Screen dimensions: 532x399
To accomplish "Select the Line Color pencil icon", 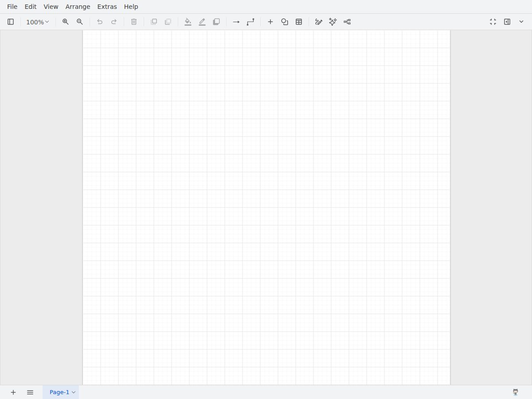I will (202, 22).
